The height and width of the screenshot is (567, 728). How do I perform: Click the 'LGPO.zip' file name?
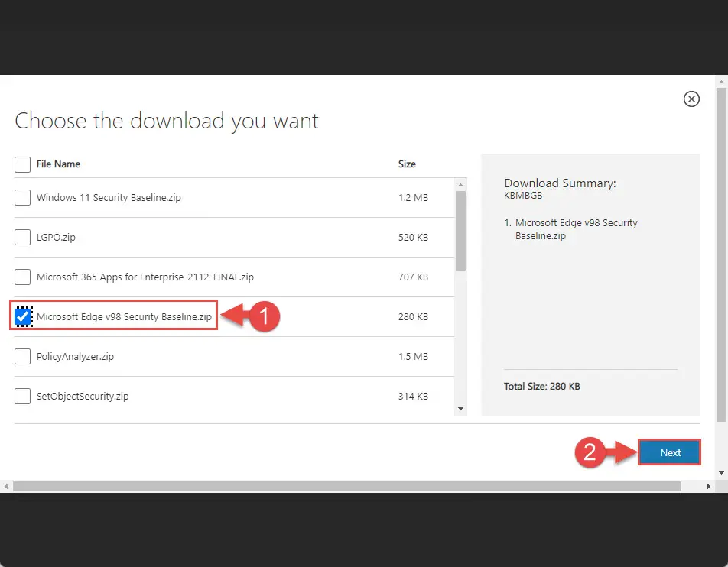56,237
